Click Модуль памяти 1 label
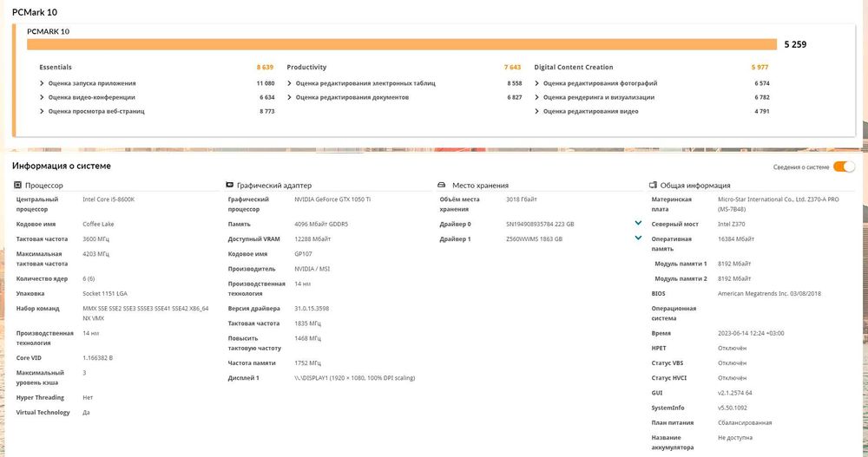The image size is (868, 457). [x=681, y=264]
